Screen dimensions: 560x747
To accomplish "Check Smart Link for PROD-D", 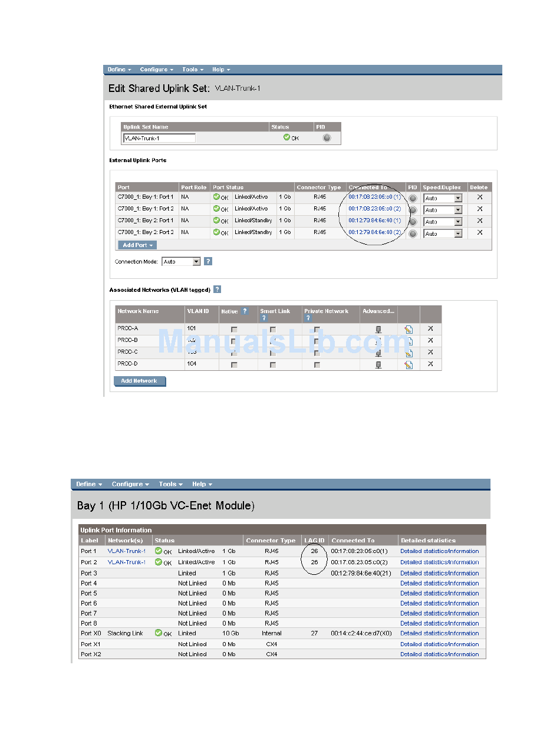I will click(x=273, y=365).
